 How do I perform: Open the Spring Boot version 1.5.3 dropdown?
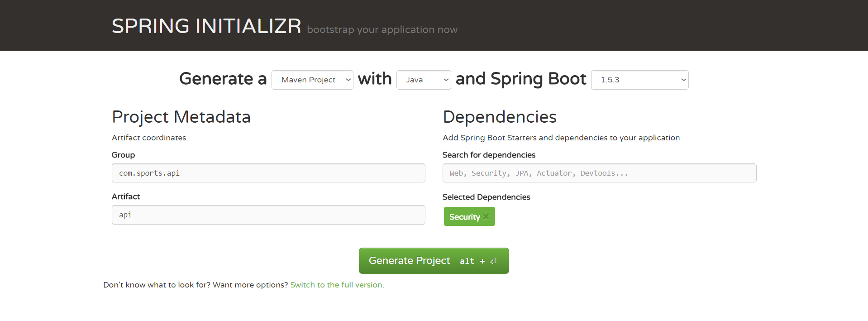coord(639,80)
